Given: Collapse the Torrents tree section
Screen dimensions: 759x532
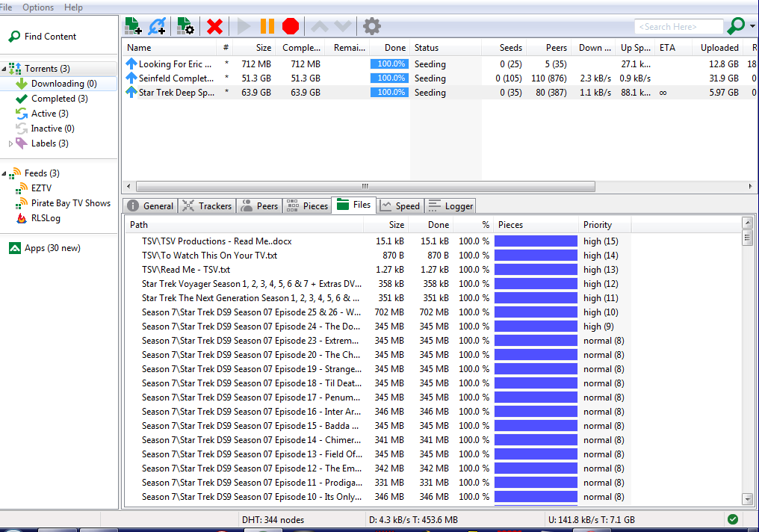Looking at the screenshot, I should click(4, 69).
